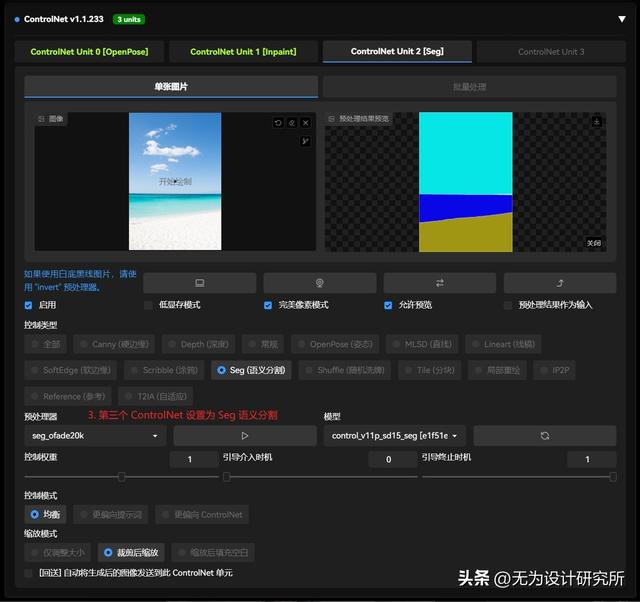The width and height of the screenshot is (640, 602).
Task: Click the undo icon on input image
Action: click(279, 123)
